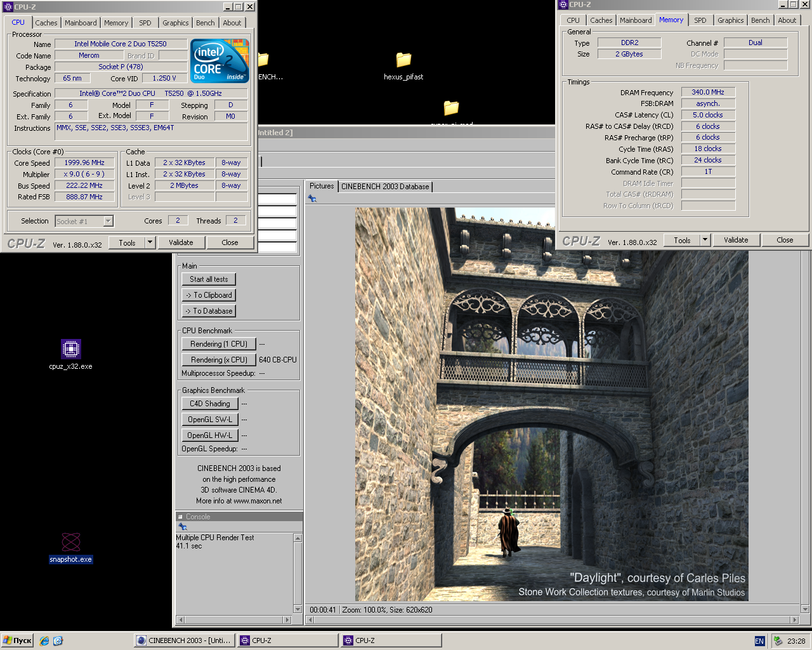Run Rendering (x CPU) benchmark
Viewport: 812px width, 650px height.
219,360
